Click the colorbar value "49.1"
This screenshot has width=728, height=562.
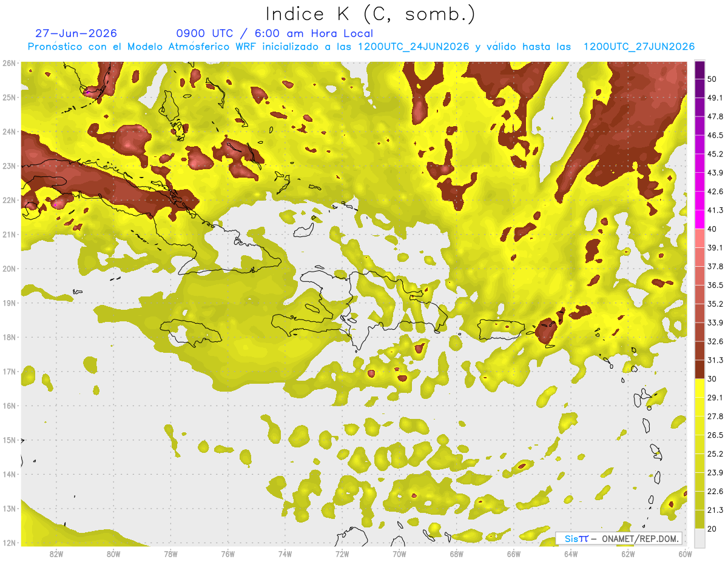point(715,98)
